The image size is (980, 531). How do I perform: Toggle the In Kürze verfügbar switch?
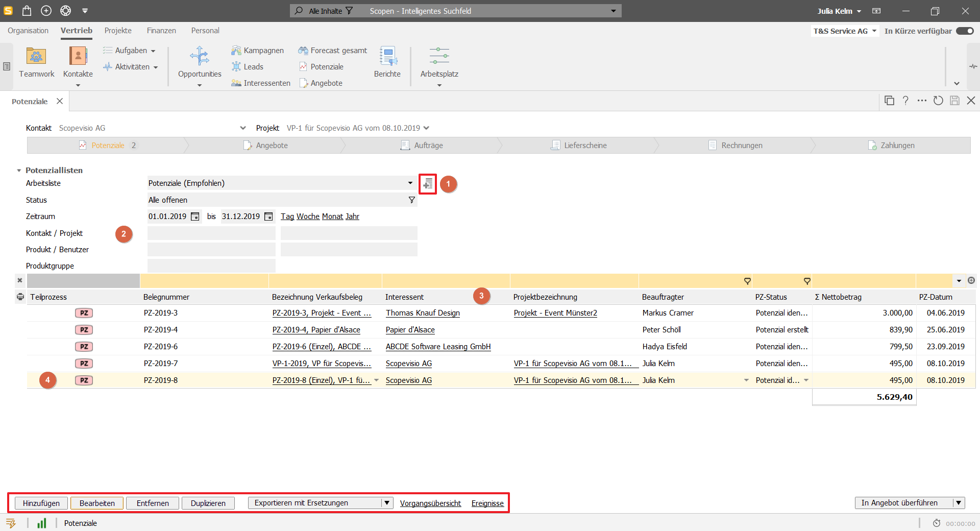(x=965, y=31)
